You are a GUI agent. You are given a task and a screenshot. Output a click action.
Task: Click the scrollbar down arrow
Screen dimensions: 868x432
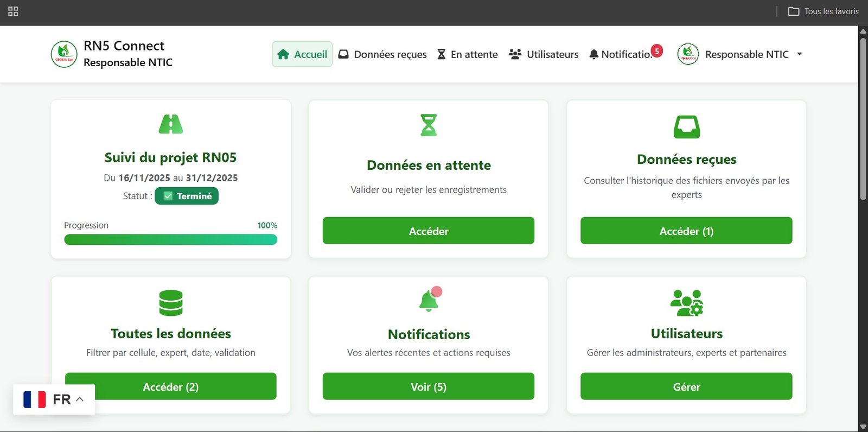863,427
